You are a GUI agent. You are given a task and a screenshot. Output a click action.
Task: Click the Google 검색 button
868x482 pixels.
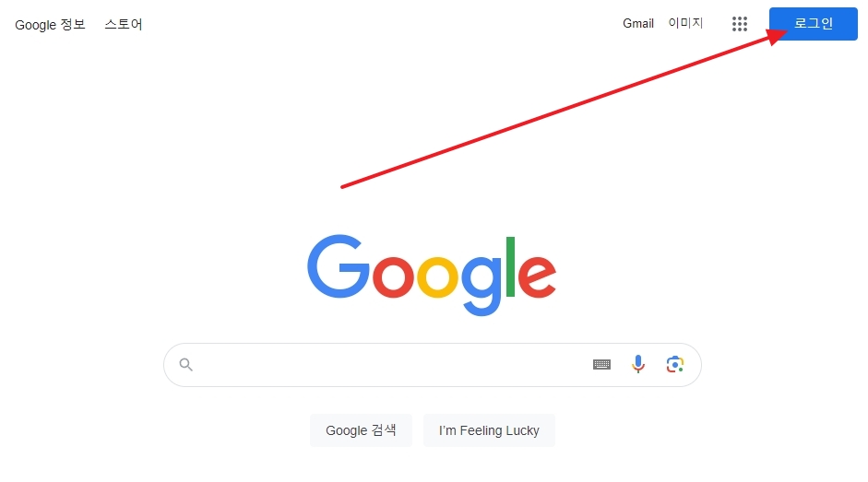[361, 430]
